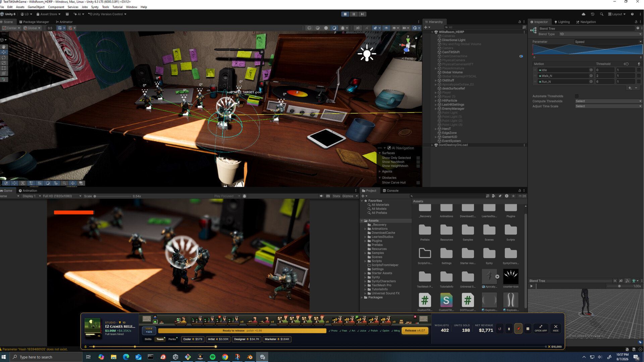
Task: Pause the Unity play mode
Action: (x=354, y=14)
